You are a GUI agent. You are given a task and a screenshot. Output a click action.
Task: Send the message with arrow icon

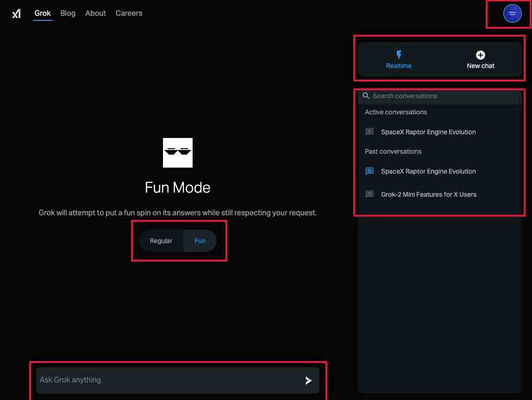tap(308, 380)
